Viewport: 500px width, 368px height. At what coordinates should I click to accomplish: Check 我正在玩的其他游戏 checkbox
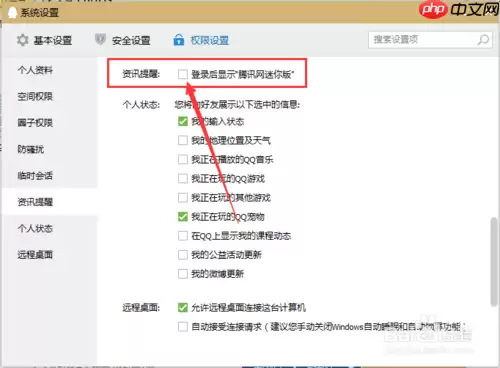coord(183,198)
